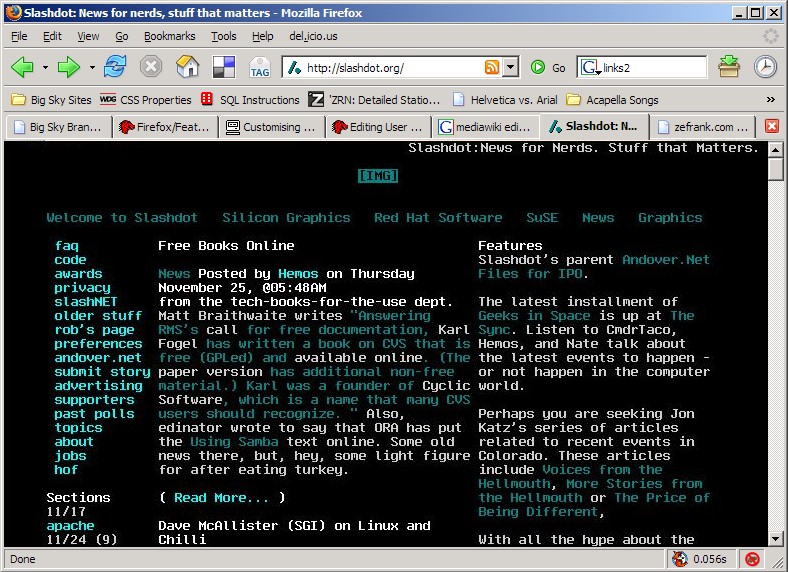Click the vertical scrollbar thumb

point(775,169)
